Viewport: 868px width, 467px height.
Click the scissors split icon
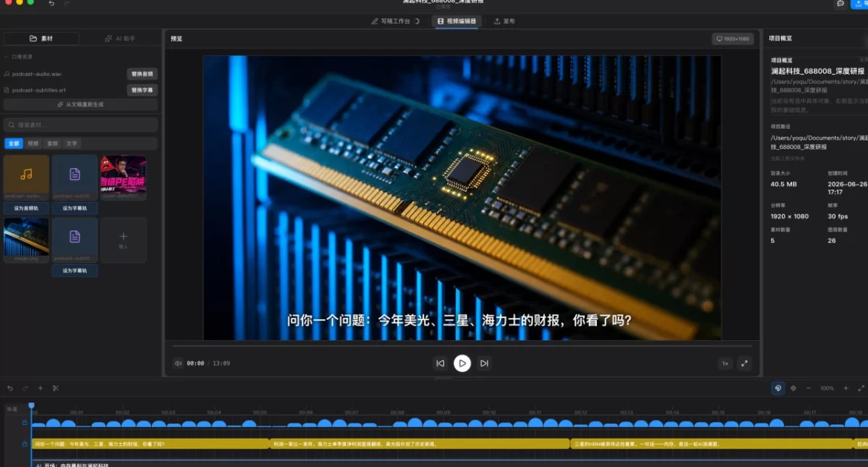click(56, 388)
